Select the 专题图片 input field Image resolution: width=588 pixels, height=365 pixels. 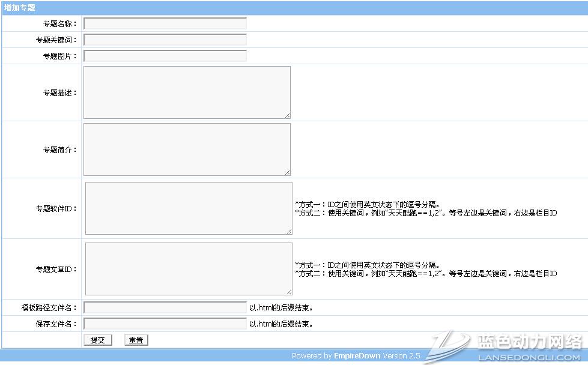point(165,56)
